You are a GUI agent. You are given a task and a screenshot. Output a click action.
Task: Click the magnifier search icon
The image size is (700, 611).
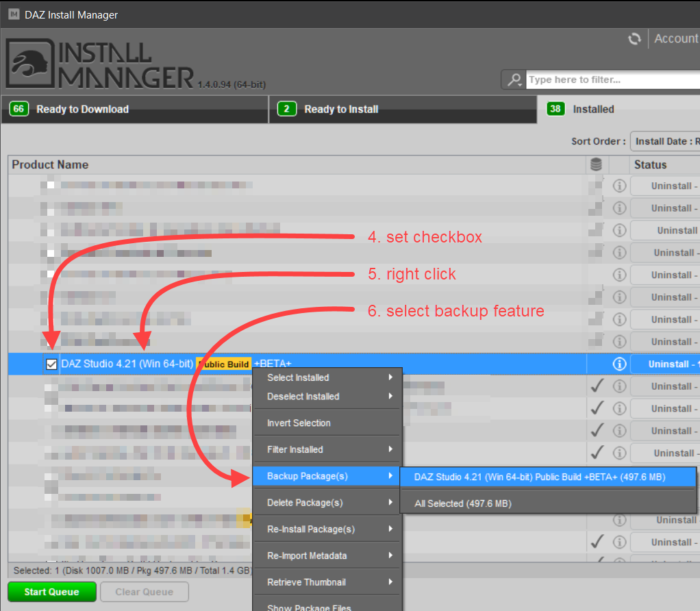point(514,80)
